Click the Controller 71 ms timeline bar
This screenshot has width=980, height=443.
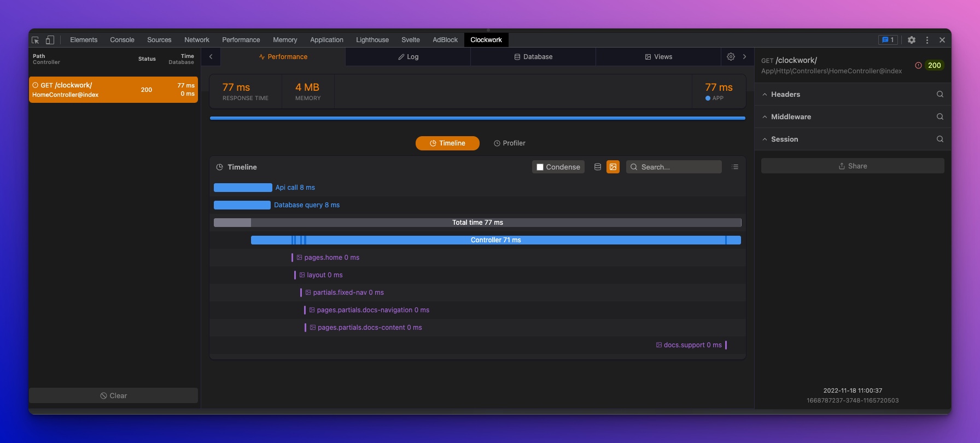pos(496,240)
